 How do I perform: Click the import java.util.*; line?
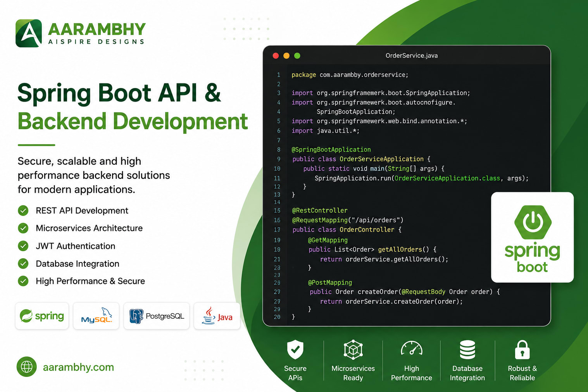point(326,131)
